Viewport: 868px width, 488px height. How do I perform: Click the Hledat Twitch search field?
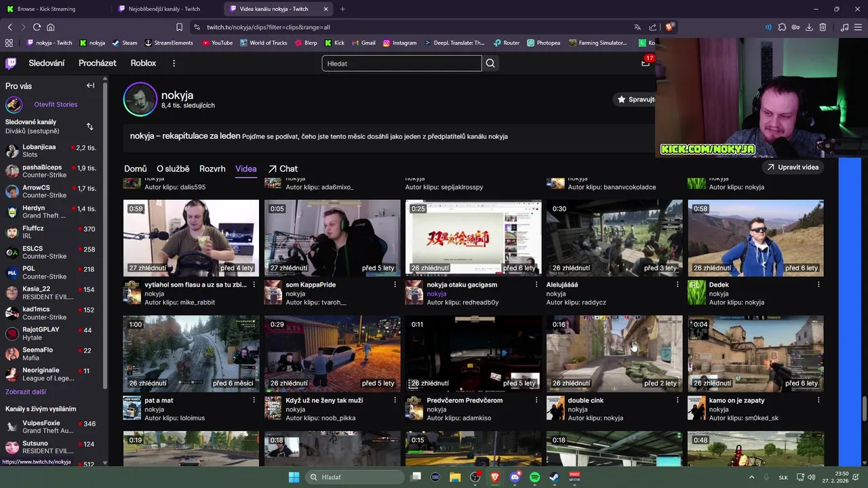[401, 64]
